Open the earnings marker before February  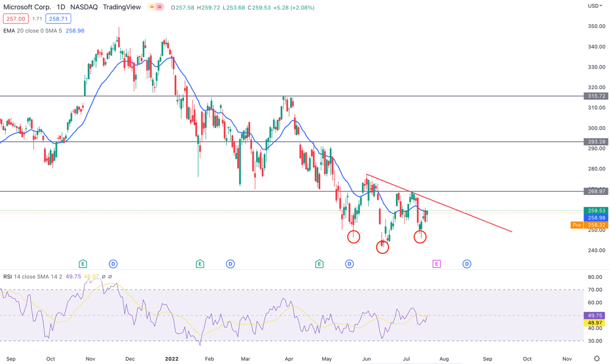(200, 263)
